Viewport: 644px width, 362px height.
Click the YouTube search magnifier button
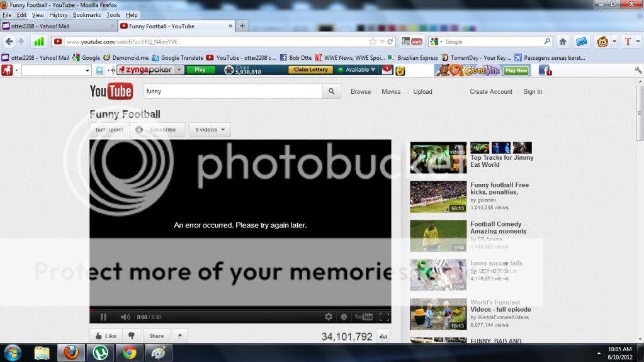tap(331, 91)
